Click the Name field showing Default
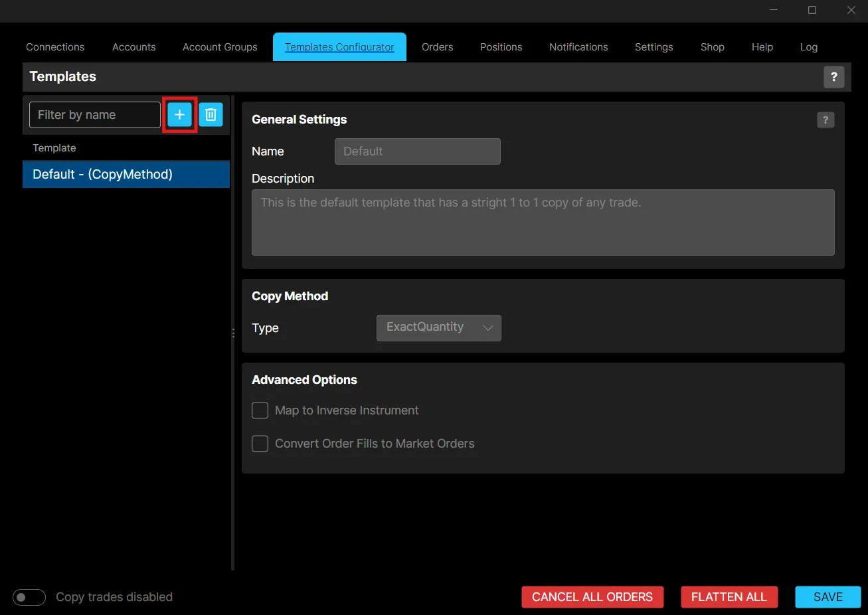868x615 pixels. click(418, 151)
